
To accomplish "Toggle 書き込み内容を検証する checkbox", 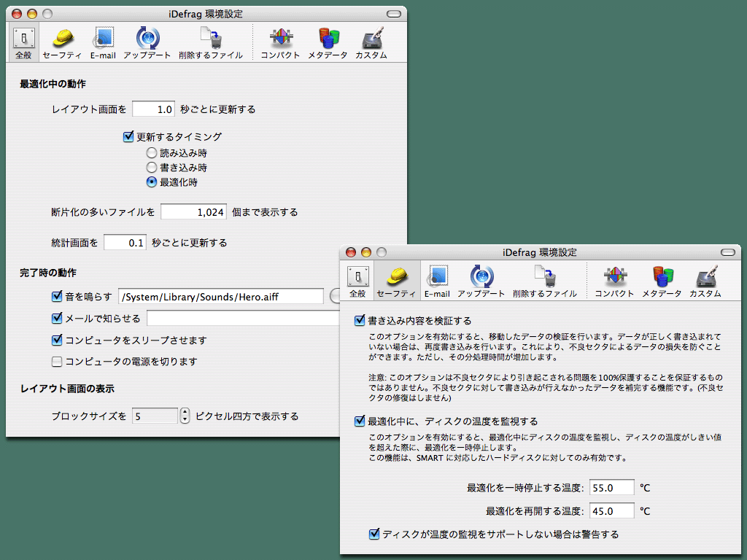I will [x=360, y=321].
